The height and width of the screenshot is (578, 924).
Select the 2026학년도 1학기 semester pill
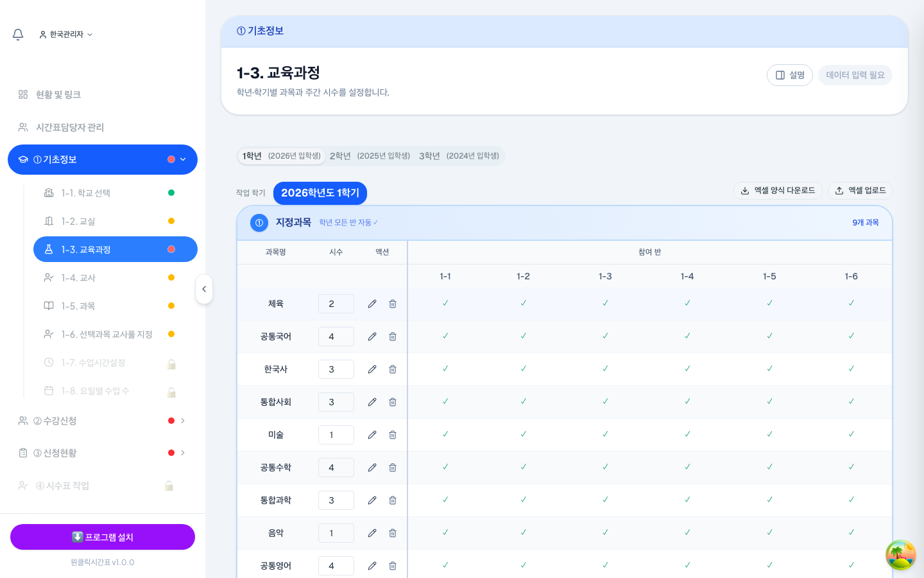[320, 193]
